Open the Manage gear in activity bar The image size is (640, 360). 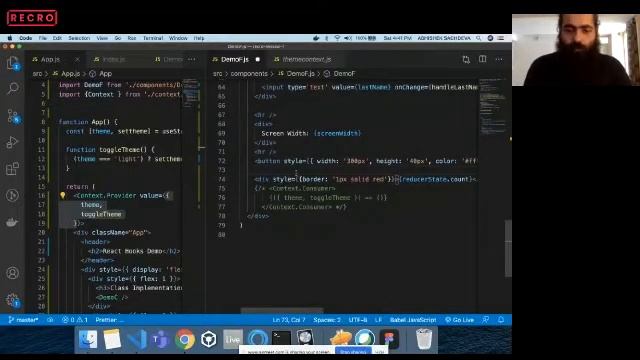(x=12, y=300)
